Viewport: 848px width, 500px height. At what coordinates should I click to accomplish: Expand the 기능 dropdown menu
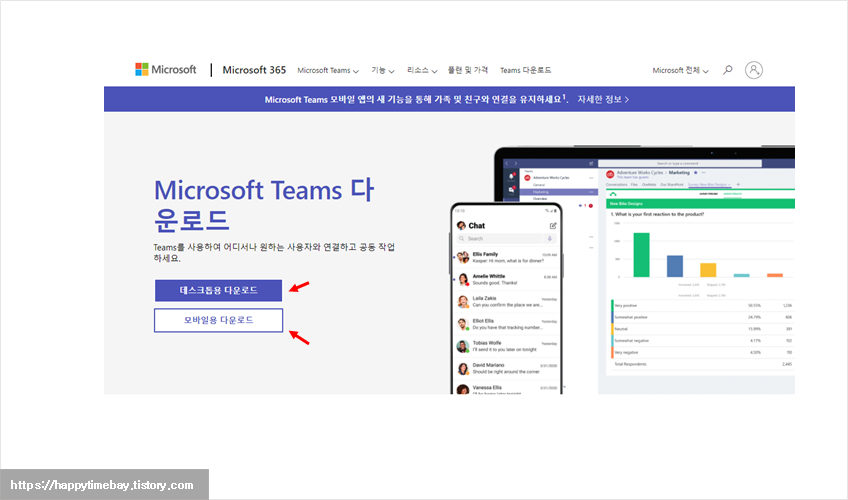382,70
